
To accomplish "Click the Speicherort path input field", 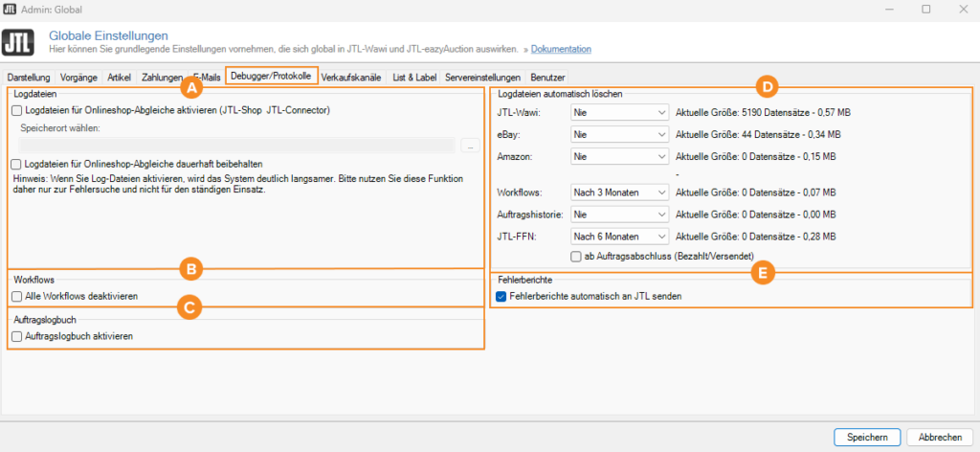I will pyautogui.click(x=236, y=146).
